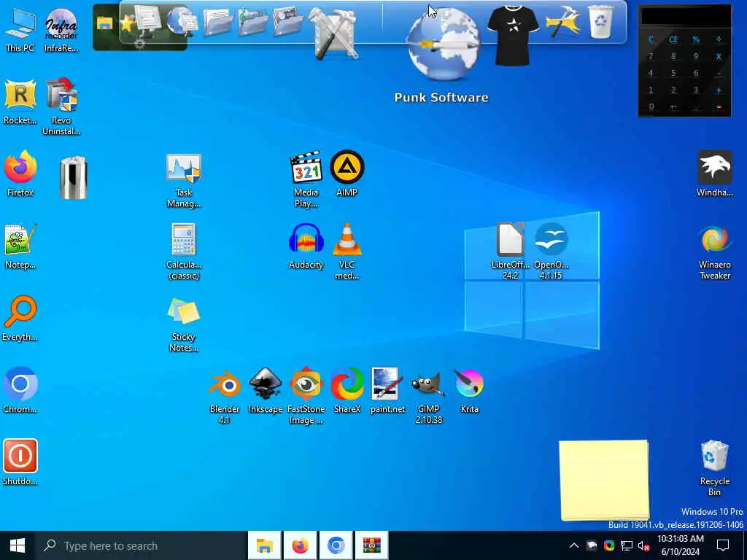Click the eagle icon in the system tray
The width and height of the screenshot is (747, 560).
[592, 545]
